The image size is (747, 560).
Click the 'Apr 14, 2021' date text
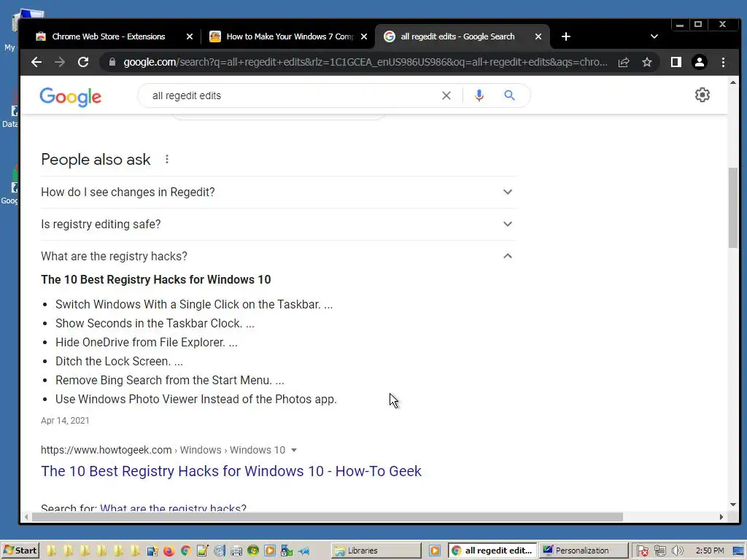65,421
